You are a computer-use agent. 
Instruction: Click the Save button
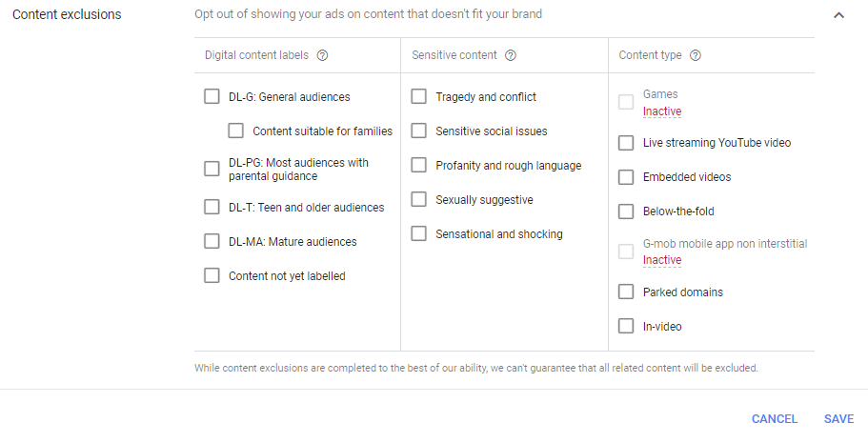point(838,419)
